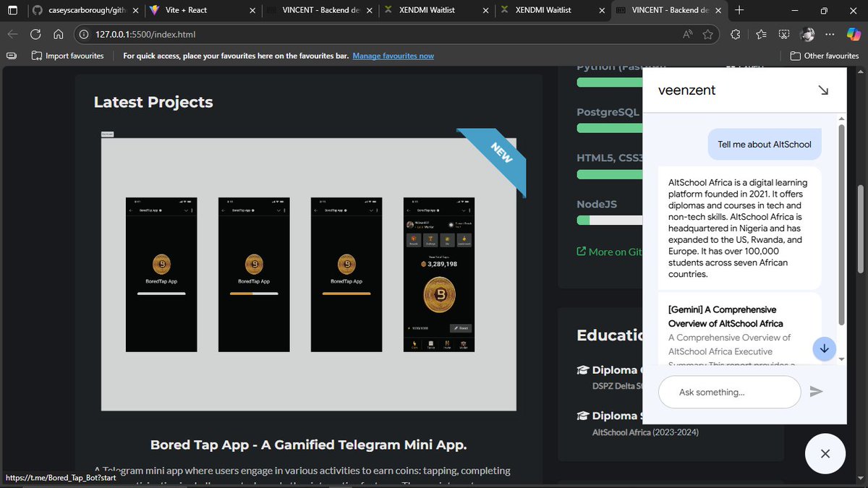Click the Bored Tap App project title
Image resolution: width=868 pixels, height=488 pixels.
click(309, 444)
